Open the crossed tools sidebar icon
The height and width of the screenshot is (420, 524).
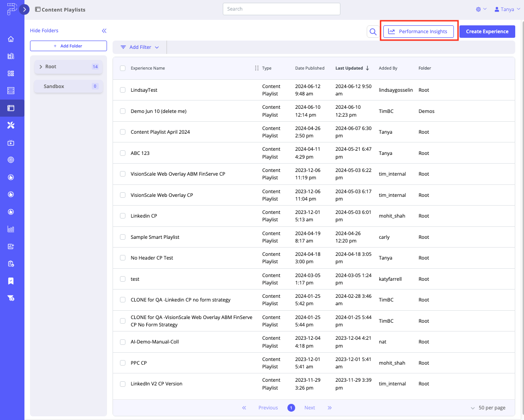click(11, 125)
